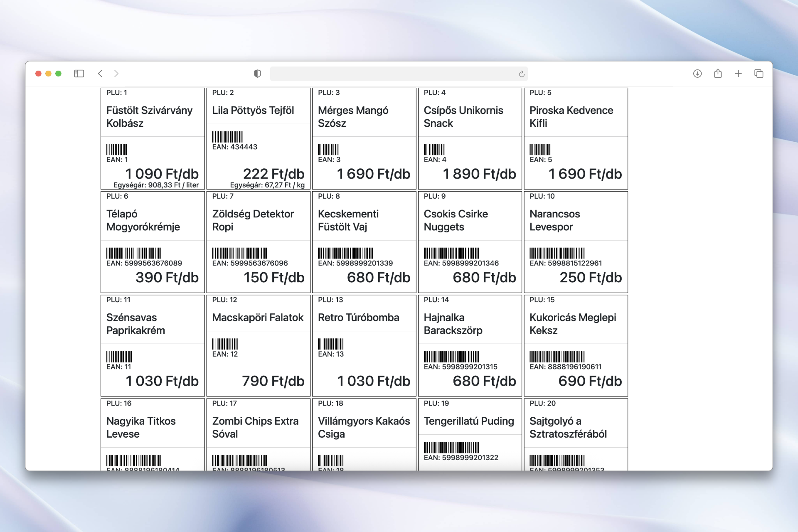Click the 1 090 Ft/db price
The width and height of the screenshot is (798, 532).
(x=162, y=174)
